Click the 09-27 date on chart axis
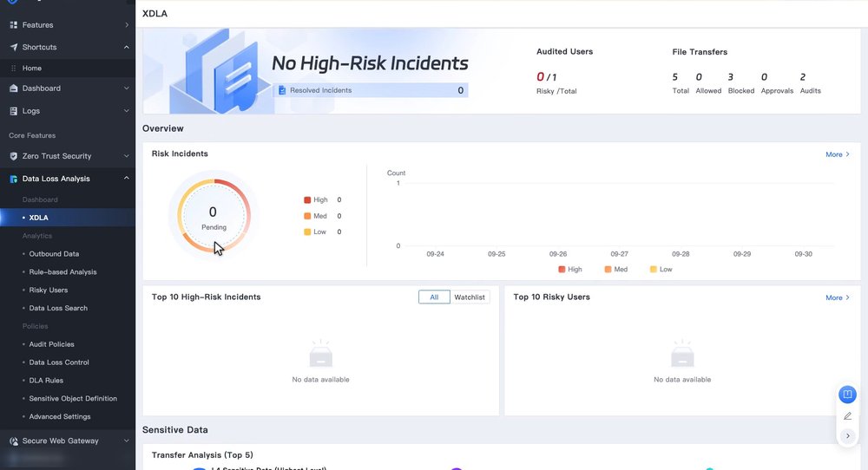868x470 pixels. (x=620, y=254)
